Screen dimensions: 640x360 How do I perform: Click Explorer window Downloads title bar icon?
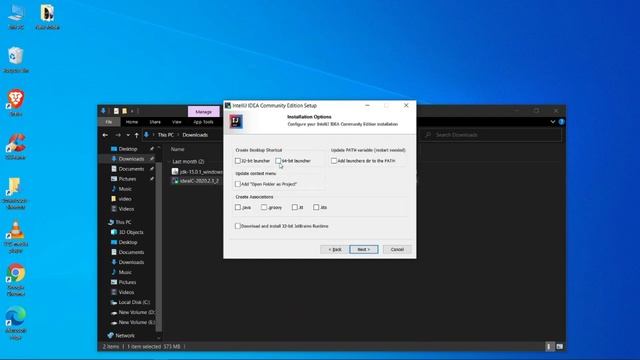pos(103,111)
